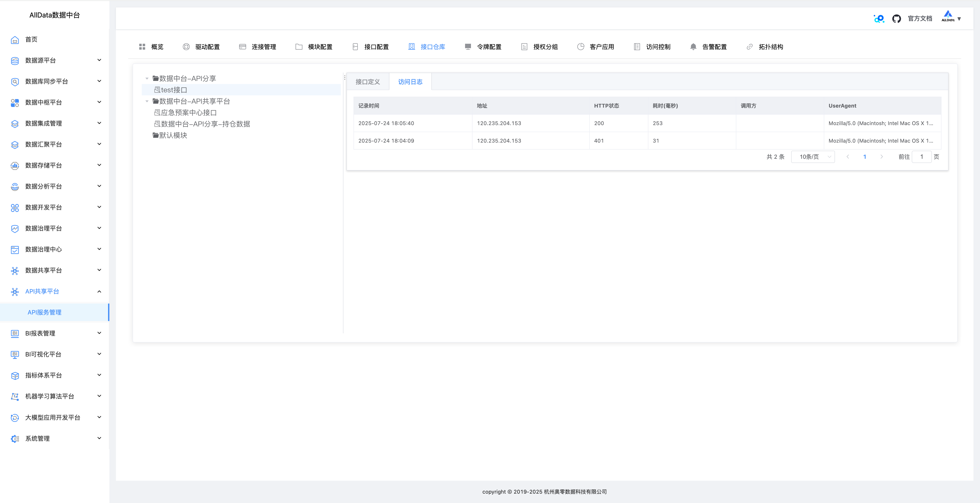Switch to 模块配置 tab
Viewport: 980px width, 503px height.
coord(314,47)
